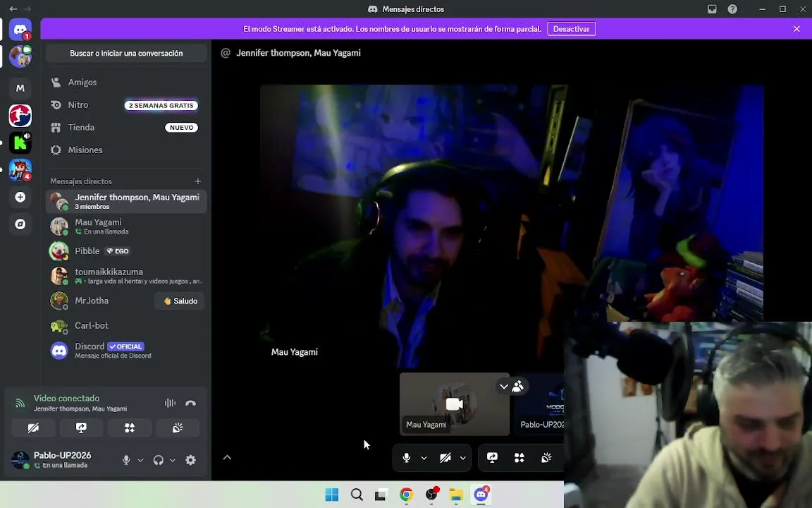Click Video conectado status text
Screen dimensions: 812x508
66,398
